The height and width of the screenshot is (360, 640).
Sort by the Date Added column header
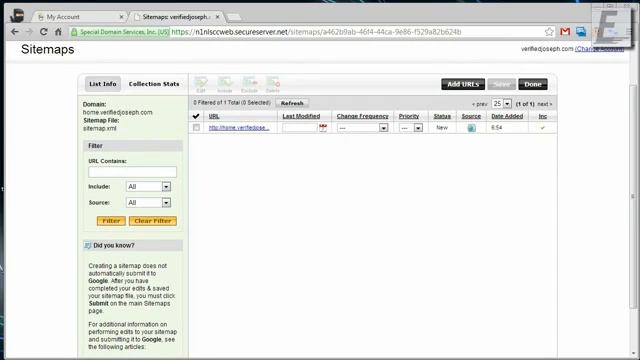pos(507,116)
